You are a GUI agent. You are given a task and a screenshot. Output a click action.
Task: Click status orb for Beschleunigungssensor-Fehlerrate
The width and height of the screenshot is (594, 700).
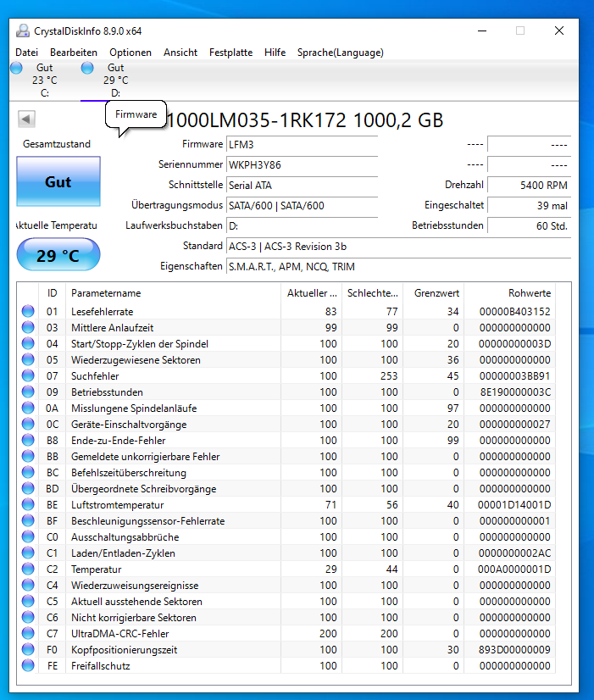pos(28,520)
